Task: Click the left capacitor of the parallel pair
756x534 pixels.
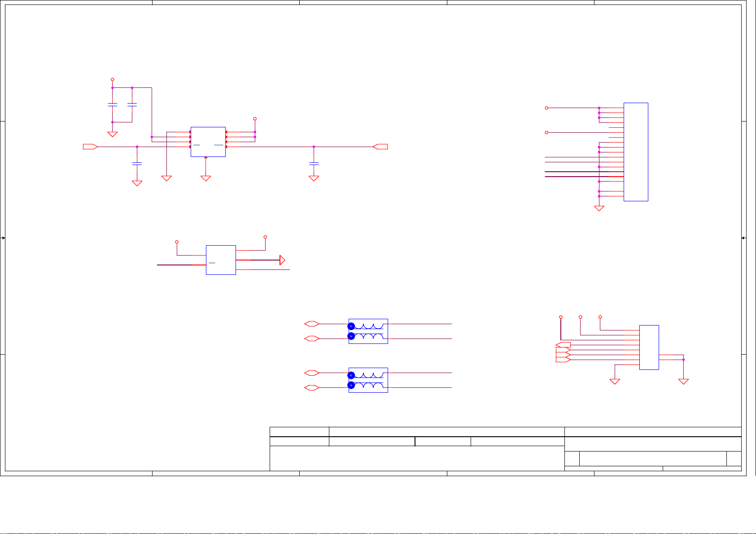Action: (113, 105)
